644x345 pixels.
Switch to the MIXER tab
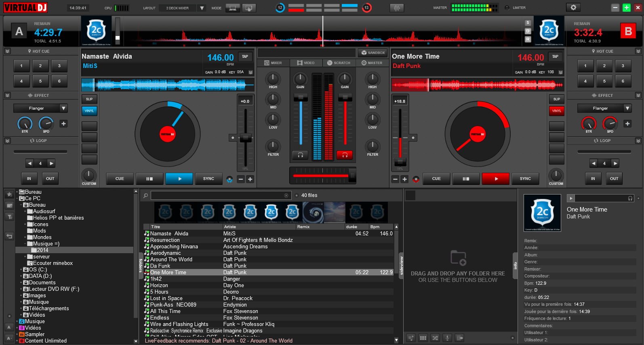coord(273,63)
